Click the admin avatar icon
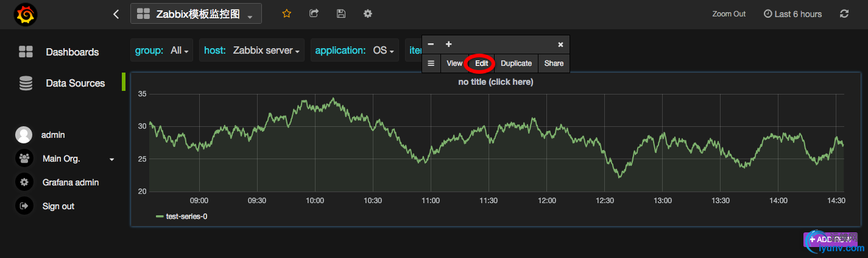This screenshot has width=868, height=258. [24, 135]
